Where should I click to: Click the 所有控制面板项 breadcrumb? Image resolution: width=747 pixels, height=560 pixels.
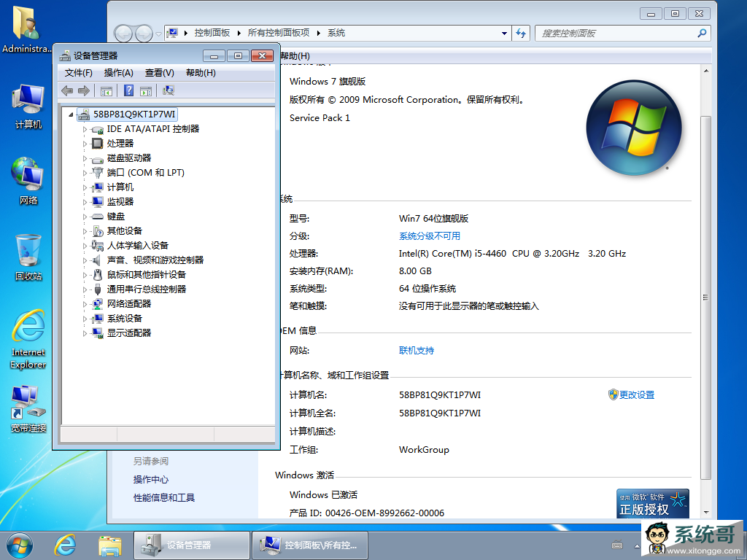click(x=278, y=33)
